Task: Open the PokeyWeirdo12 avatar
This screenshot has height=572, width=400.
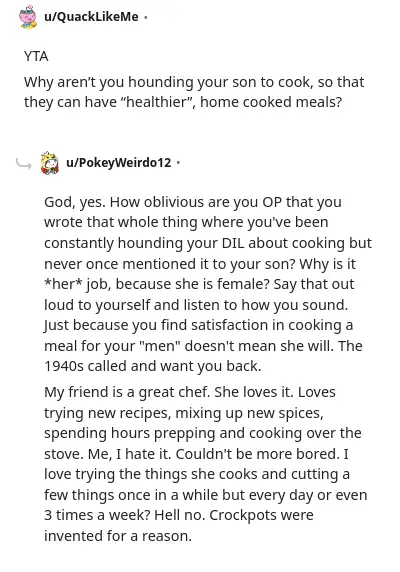Action: click(50, 163)
